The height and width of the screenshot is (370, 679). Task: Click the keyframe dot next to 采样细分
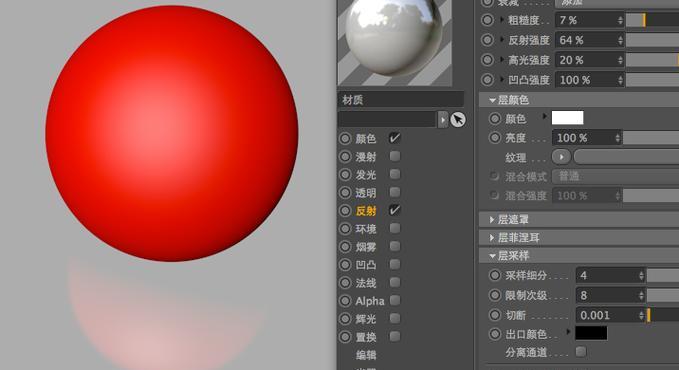(x=495, y=275)
